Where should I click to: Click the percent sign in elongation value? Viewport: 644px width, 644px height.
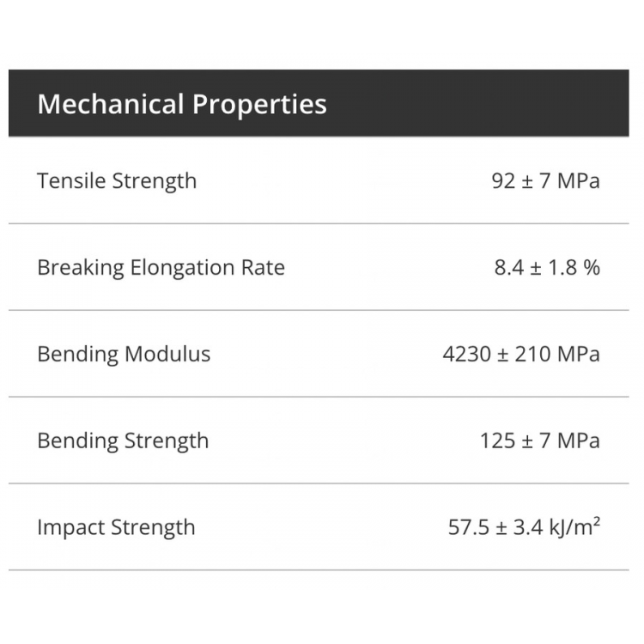592,268
